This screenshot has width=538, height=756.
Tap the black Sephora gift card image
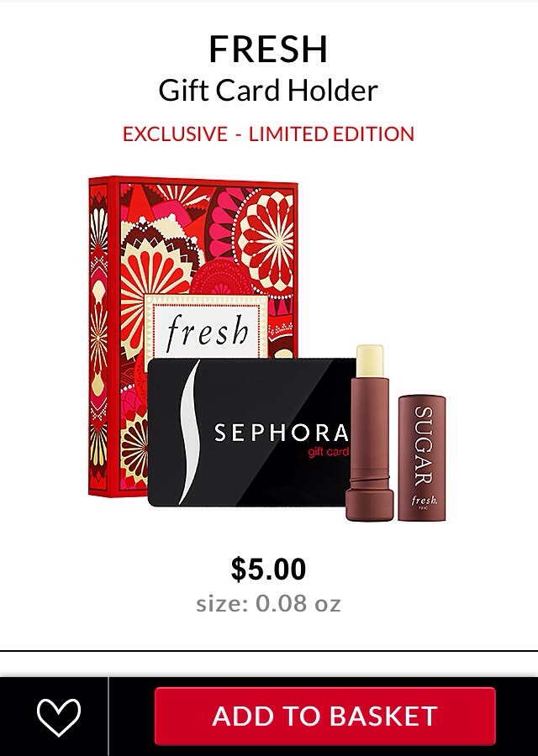pyautogui.click(x=249, y=433)
